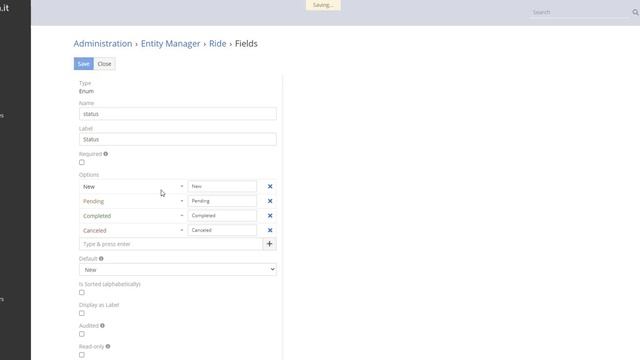Open the style dropdown for Canceled option
The width and height of the screenshot is (640, 360).
coord(182,231)
